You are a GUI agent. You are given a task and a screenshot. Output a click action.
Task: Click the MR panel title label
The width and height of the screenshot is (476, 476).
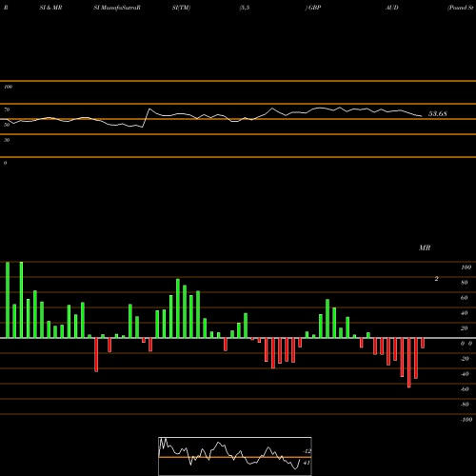click(x=425, y=248)
